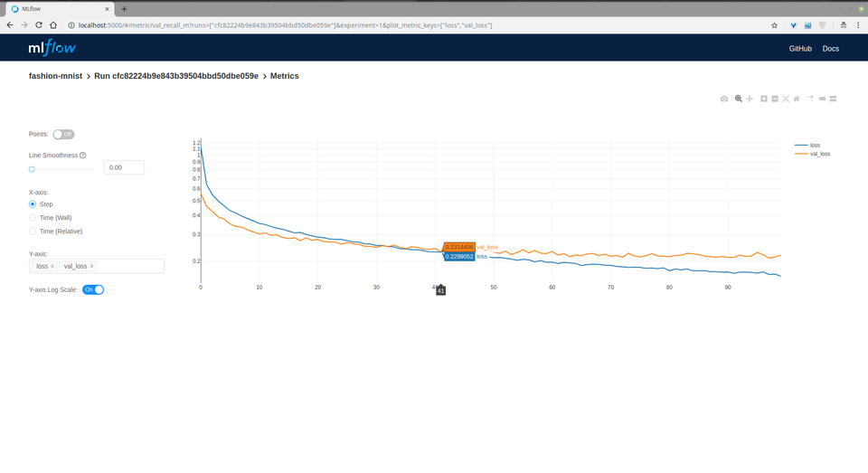Screen dimensions: 868x473
Task: Open the Y-axis metrics dropdown
Action: click(x=97, y=267)
